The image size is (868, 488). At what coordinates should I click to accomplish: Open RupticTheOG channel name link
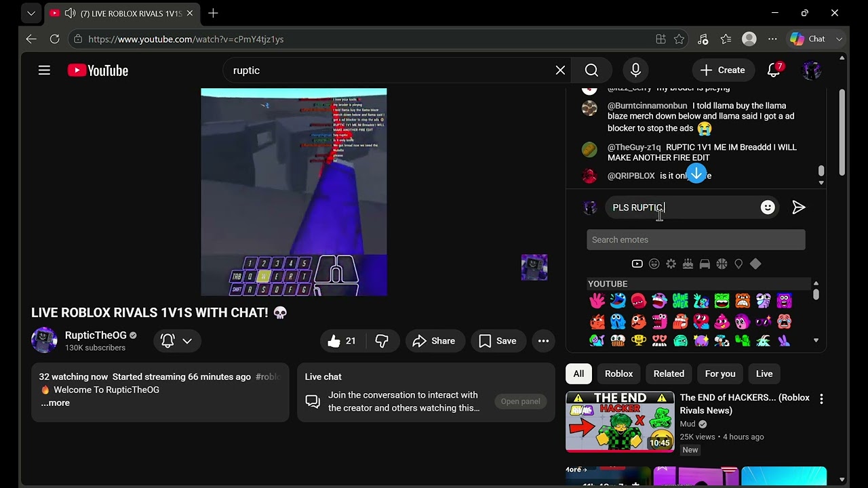(96, 335)
